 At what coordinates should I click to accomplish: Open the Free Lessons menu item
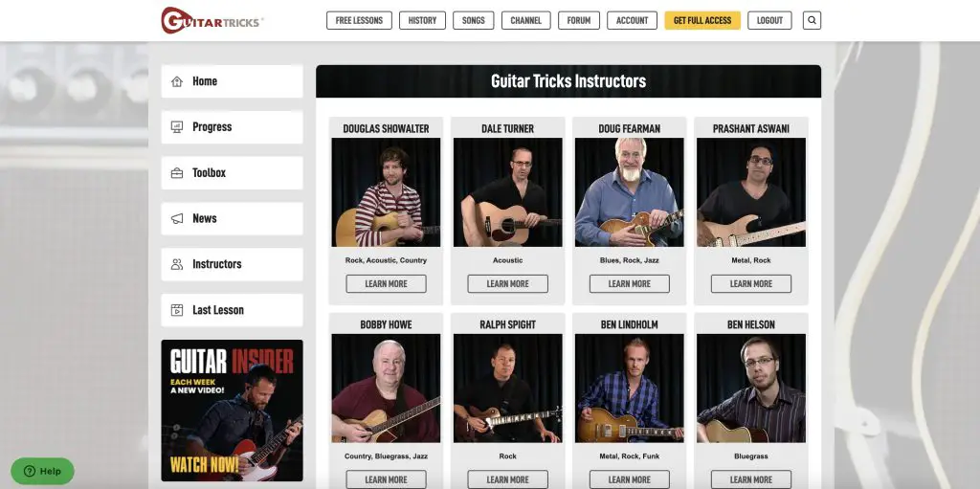pyautogui.click(x=359, y=20)
